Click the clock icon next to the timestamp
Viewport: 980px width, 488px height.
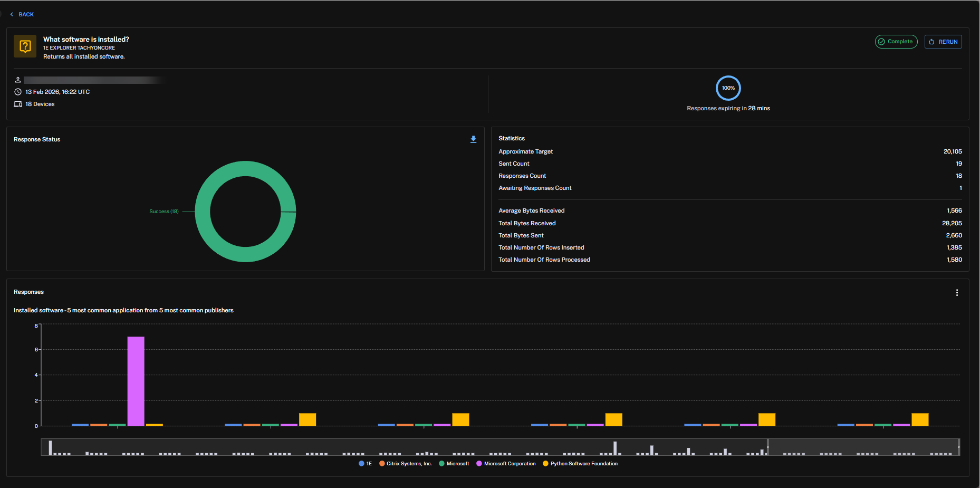18,92
